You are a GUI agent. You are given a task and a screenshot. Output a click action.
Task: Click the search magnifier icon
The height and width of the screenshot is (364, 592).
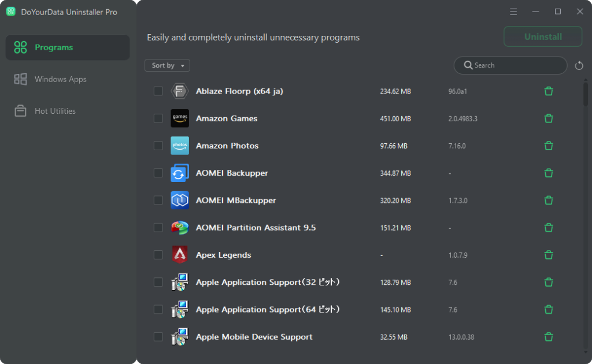468,65
